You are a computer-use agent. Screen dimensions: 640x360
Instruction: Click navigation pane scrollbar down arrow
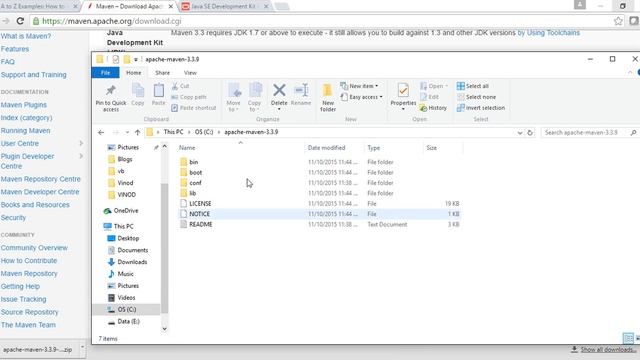tap(164, 329)
